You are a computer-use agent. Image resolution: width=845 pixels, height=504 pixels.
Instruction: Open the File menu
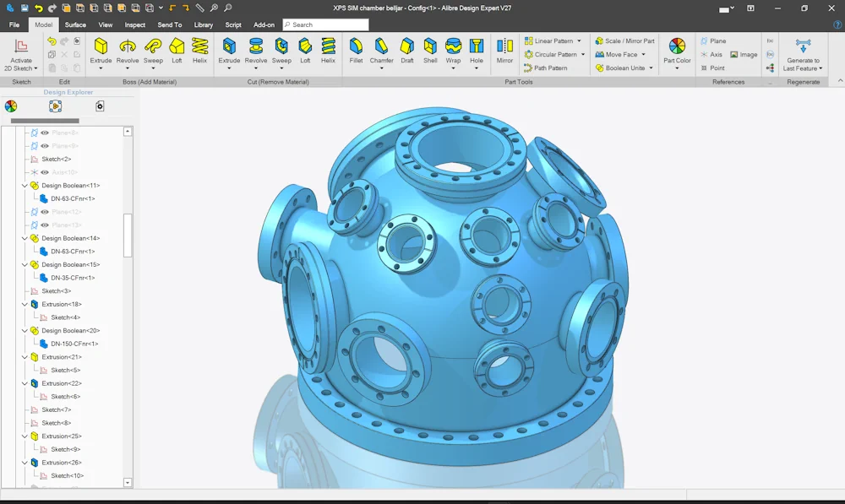point(14,24)
